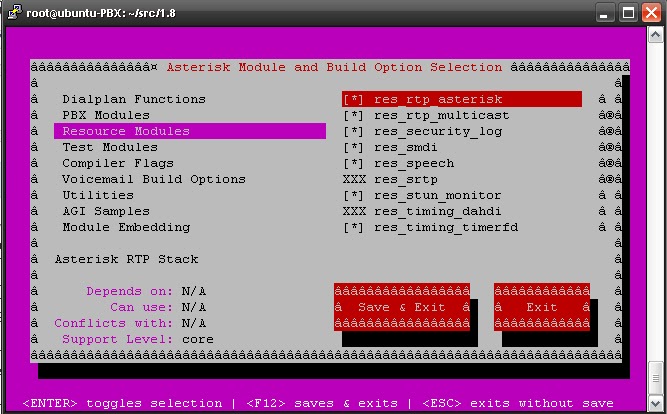Click the 'Depends on:' label
Screen dimensions: 667x414
[x=130, y=291]
